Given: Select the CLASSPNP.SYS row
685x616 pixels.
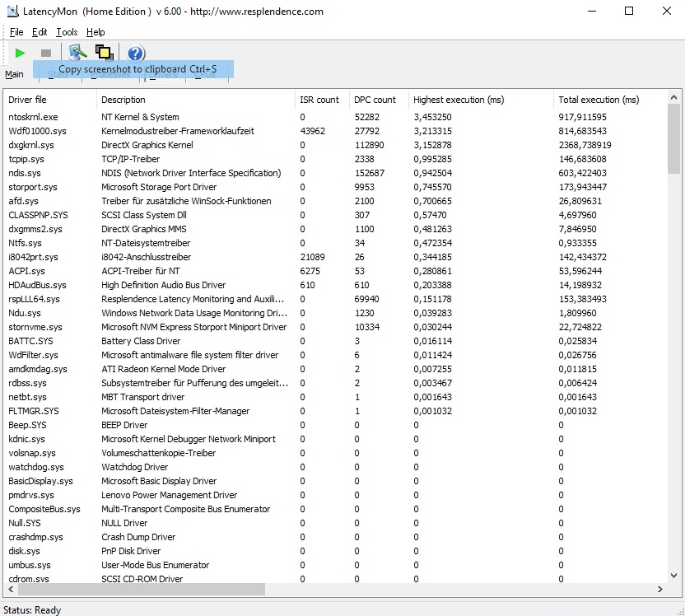Looking at the screenshot, I should click(x=336, y=215).
